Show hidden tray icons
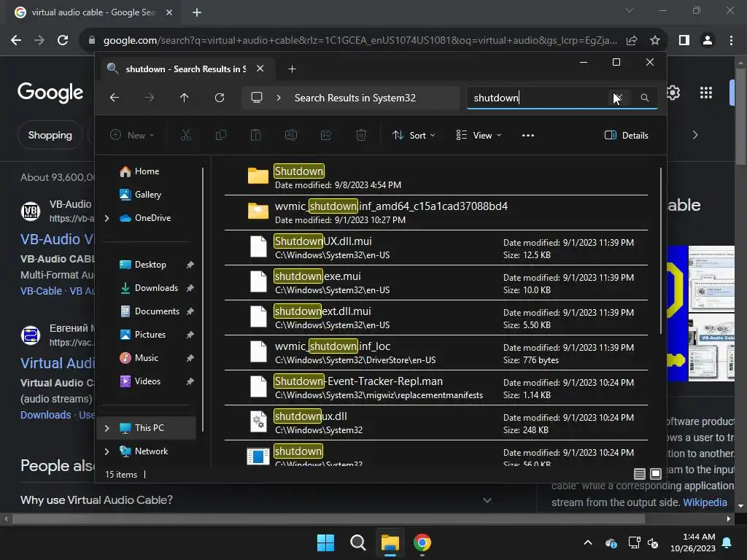 (588, 542)
